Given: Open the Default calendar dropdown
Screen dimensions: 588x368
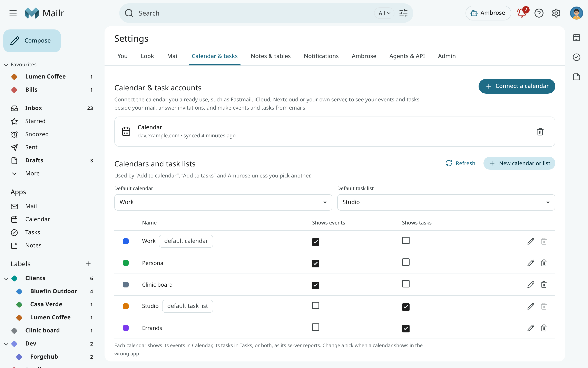Looking at the screenshot, I should pos(223,202).
